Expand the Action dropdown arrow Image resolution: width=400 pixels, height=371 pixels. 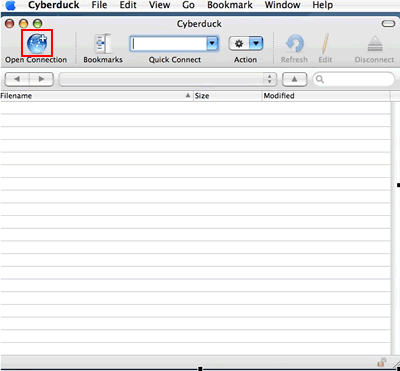(x=256, y=44)
